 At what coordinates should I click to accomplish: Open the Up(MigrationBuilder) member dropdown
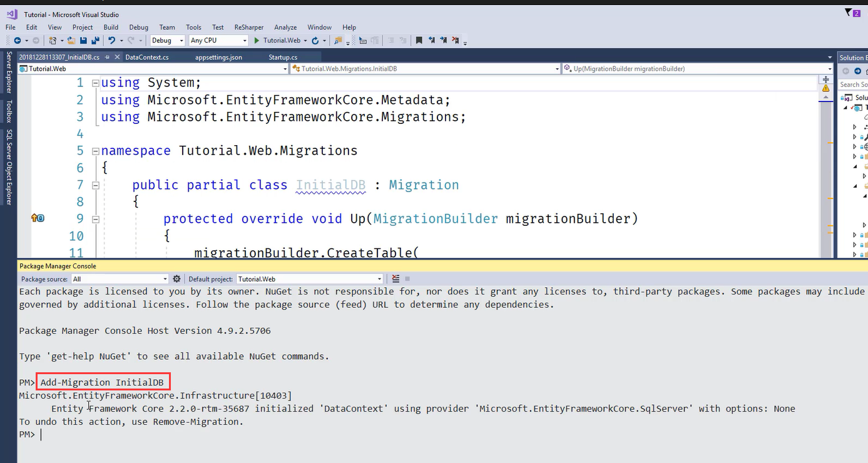coord(698,69)
